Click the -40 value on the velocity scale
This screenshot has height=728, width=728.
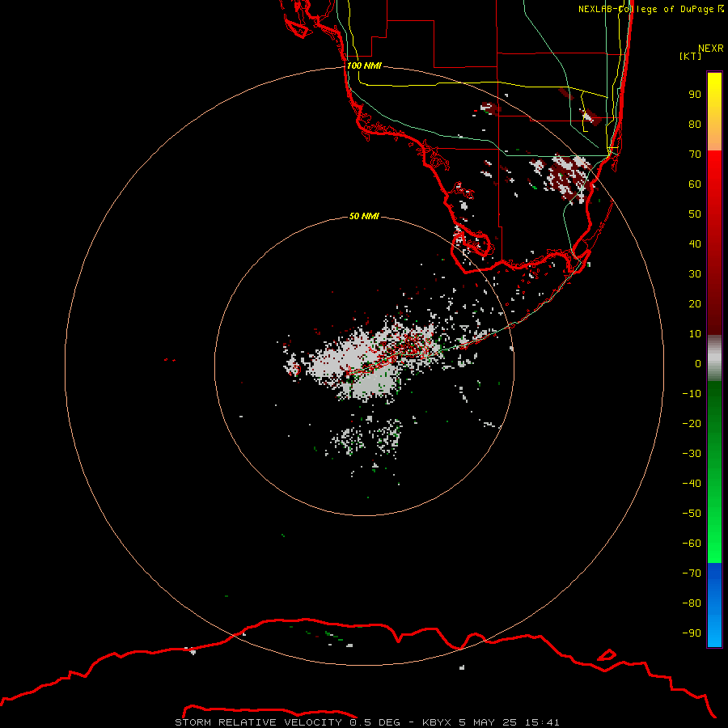[692, 484]
